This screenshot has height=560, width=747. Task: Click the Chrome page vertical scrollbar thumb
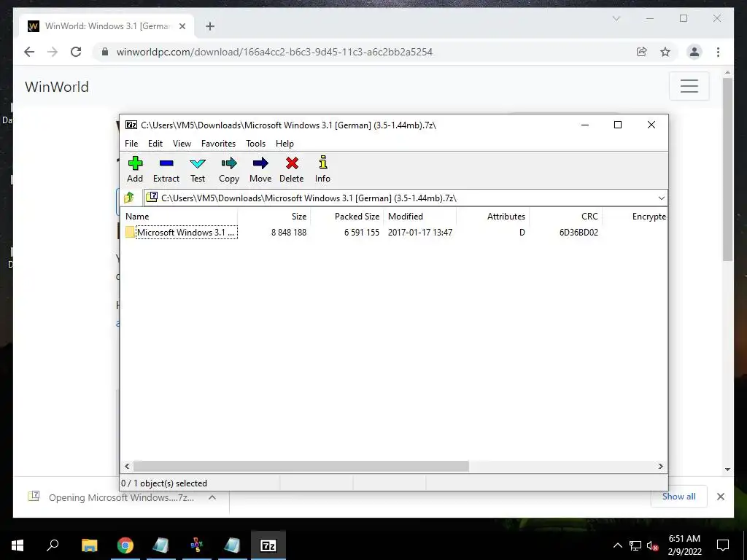[727, 169]
